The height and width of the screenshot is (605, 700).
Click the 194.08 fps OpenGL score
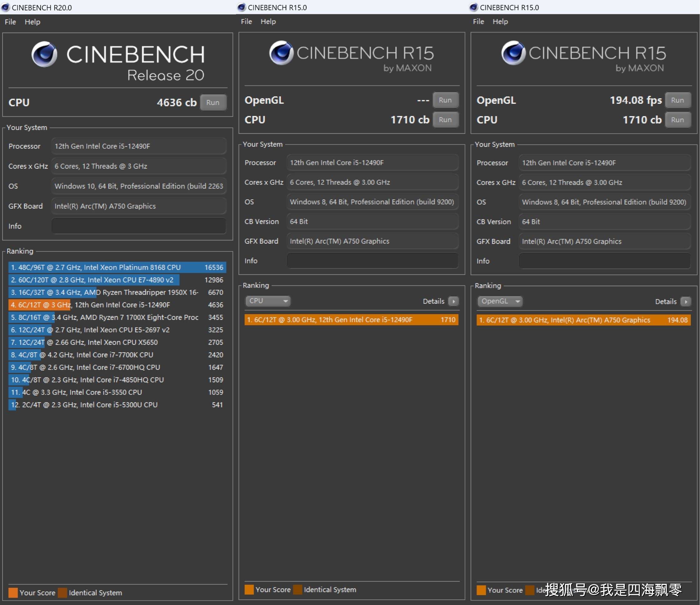point(636,101)
